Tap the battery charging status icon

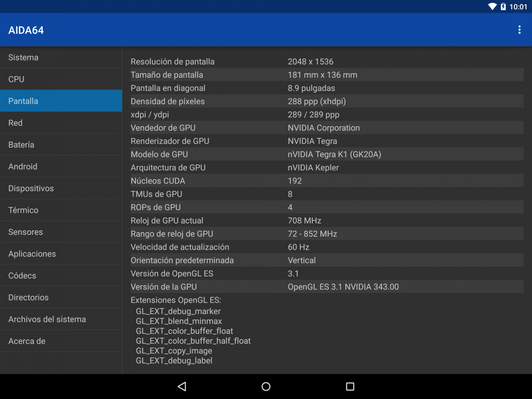(x=503, y=7)
